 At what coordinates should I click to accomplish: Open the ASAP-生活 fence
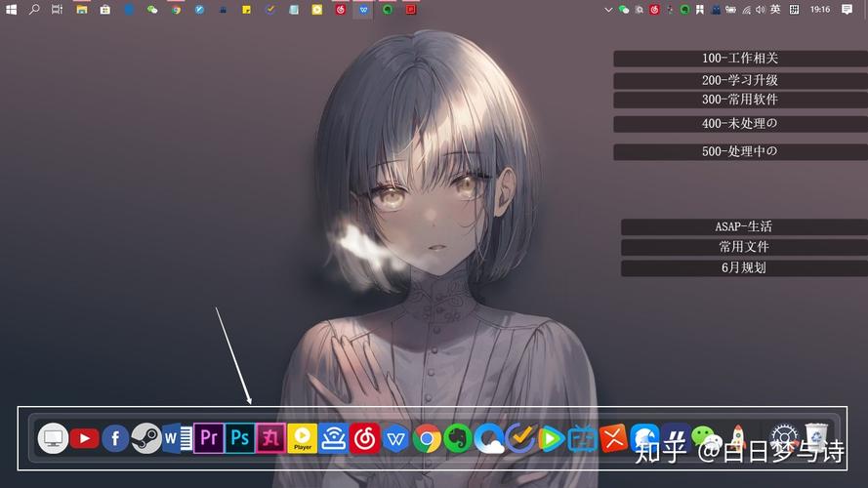[x=744, y=226]
